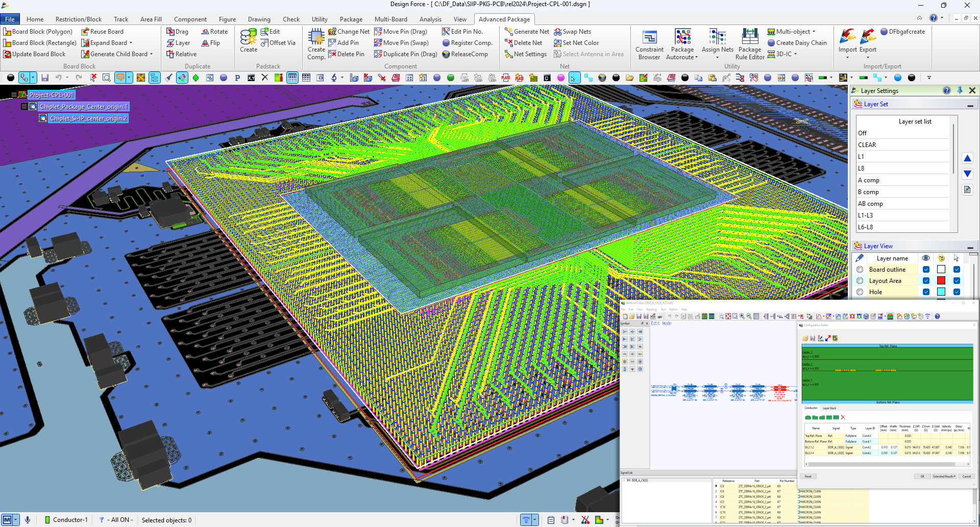Toggle visibility checkbox for Board outline layer

pyautogui.click(x=926, y=270)
